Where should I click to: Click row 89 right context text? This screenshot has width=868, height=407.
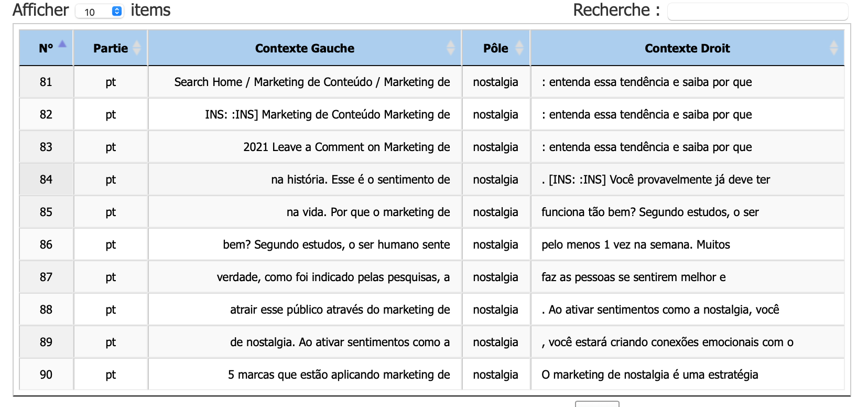[667, 342]
